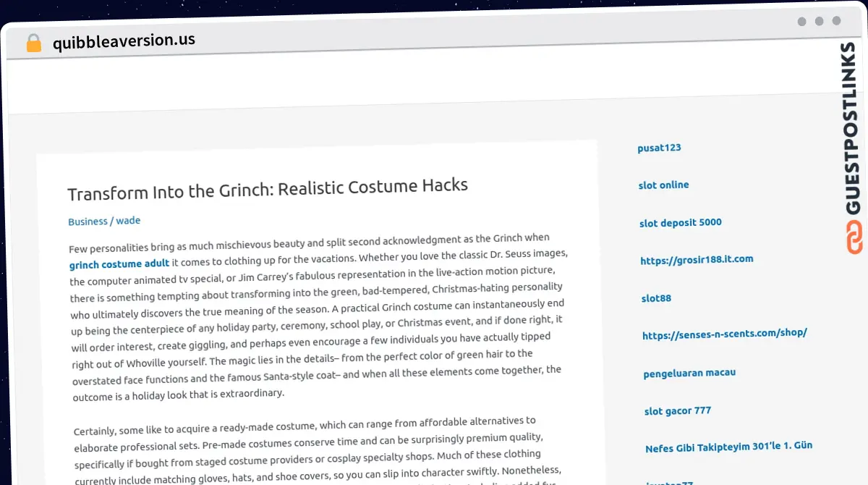This screenshot has width=868, height=485.
Task: Click the slot88 sidebar link
Action: tap(656, 298)
